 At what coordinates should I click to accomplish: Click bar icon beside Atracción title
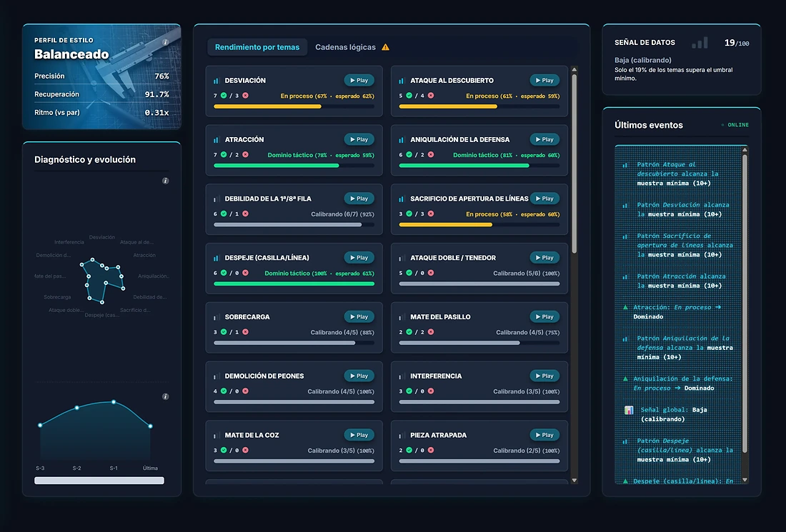[x=216, y=140]
